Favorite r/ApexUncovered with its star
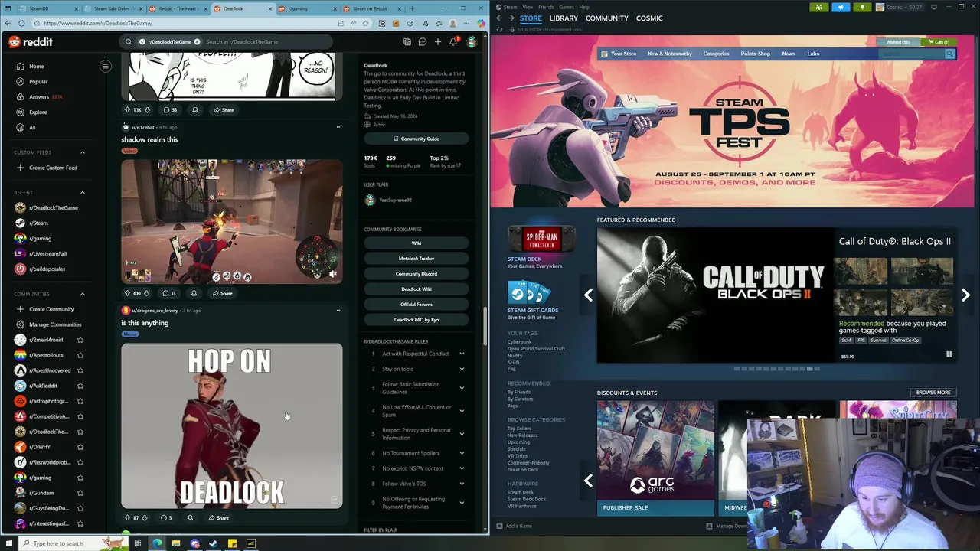The width and height of the screenshot is (980, 551). coord(80,370)
